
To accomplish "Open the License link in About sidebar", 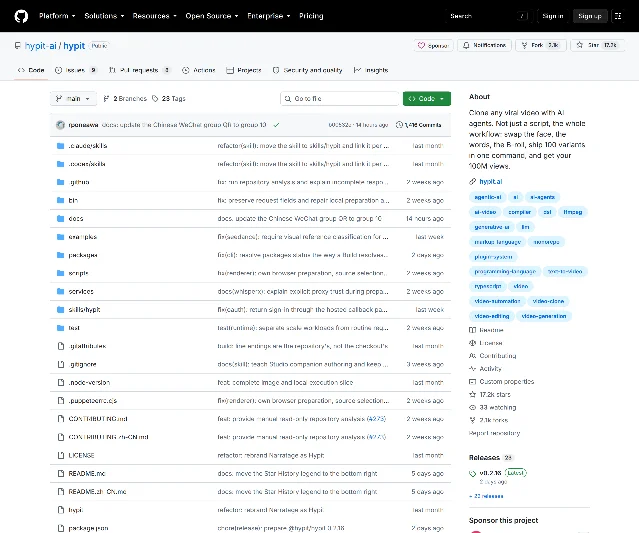I will [486, 343].
